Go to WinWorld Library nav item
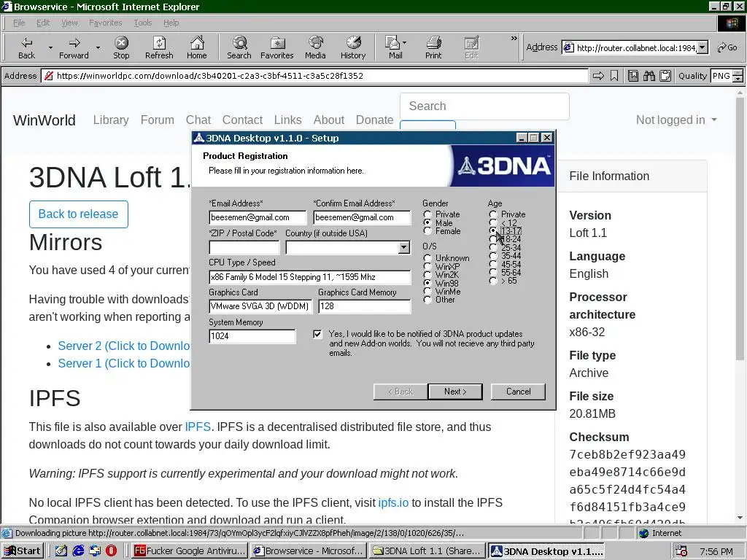 click(x=111, y=120)
